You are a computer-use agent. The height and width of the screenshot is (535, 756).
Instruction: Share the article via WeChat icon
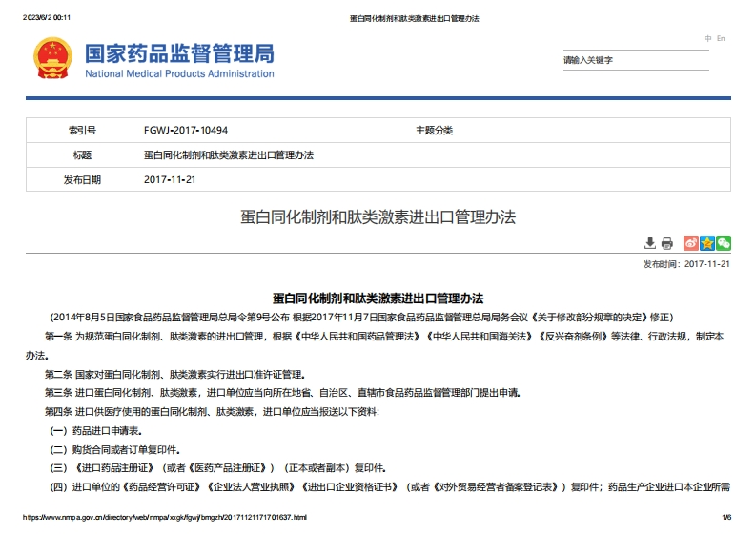pos(724,243)
